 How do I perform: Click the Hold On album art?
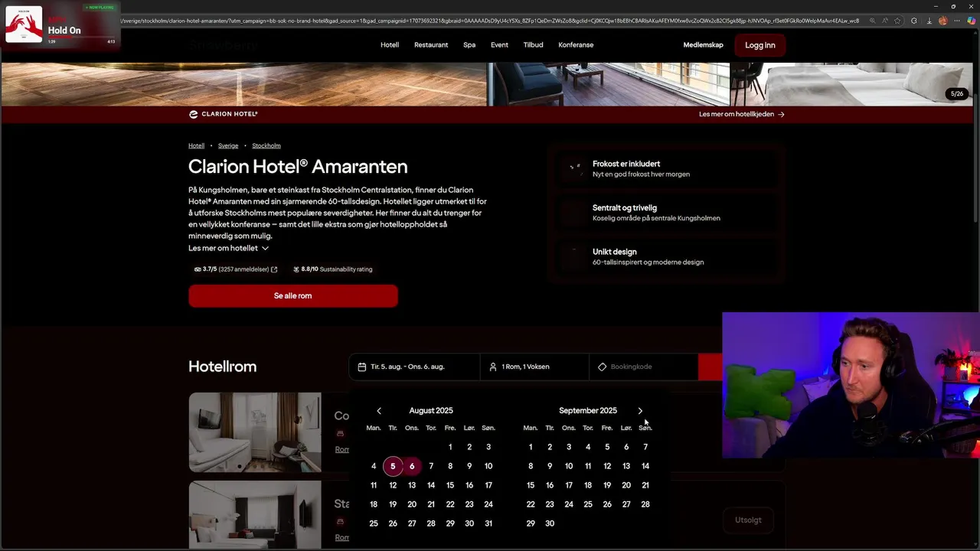[x=24, y=24]
